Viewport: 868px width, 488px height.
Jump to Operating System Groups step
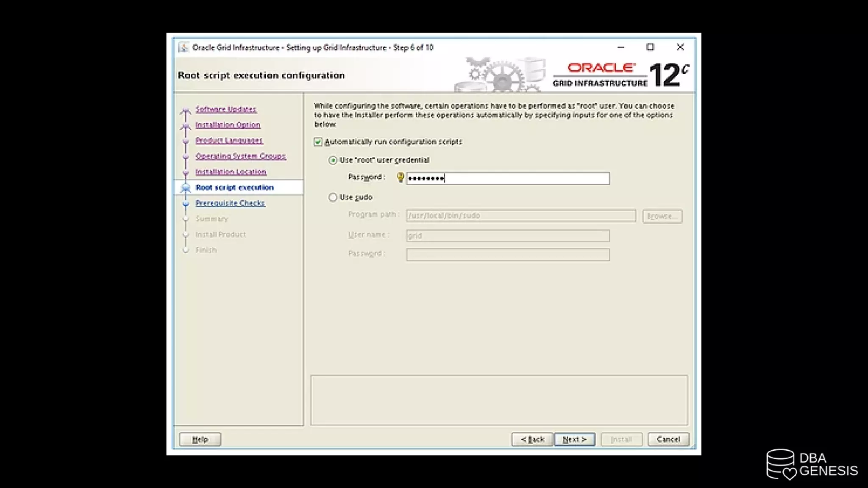(x=240, y=156)
